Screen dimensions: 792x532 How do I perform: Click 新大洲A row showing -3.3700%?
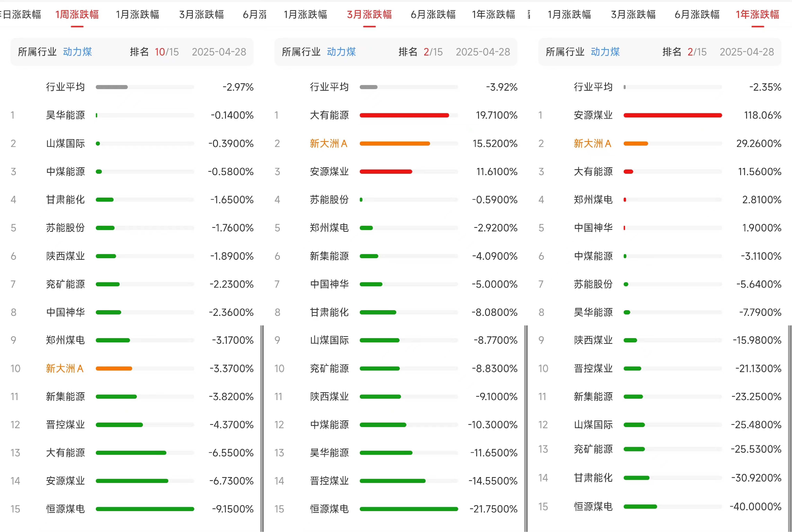[132, 368]
